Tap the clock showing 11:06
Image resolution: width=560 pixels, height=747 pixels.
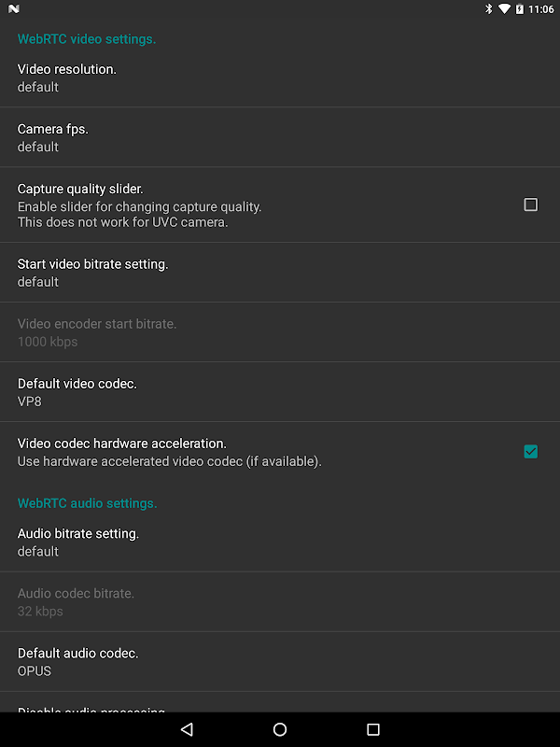tap(541, 9)
